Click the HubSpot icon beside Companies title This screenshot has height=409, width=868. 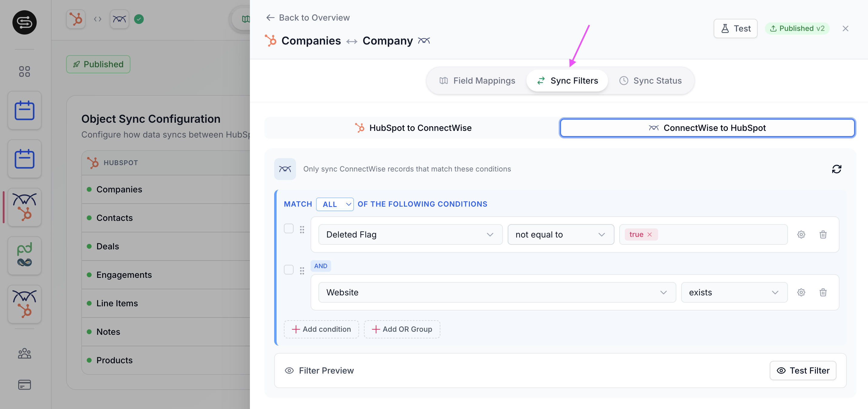tap(271, 41)
